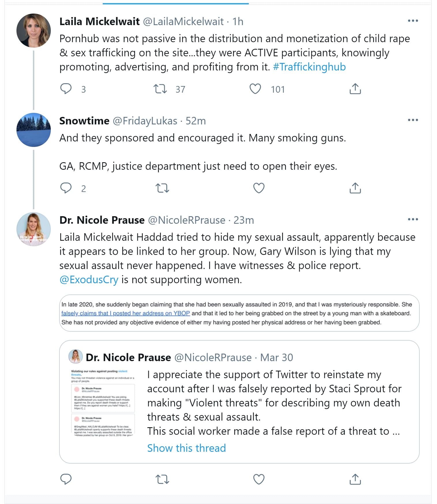
Task: Open Snowtime's profile avatar
Action: coord(33,130)
